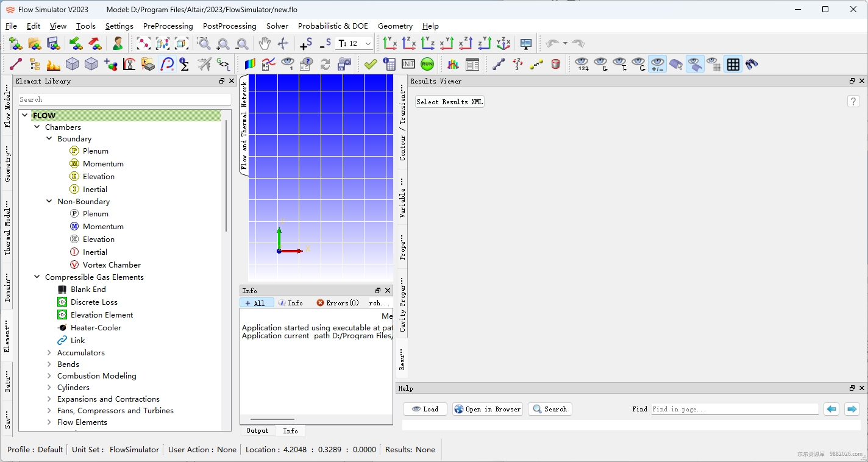
Task: Click the airplane mission icon
Action: [x=204, y=64]
